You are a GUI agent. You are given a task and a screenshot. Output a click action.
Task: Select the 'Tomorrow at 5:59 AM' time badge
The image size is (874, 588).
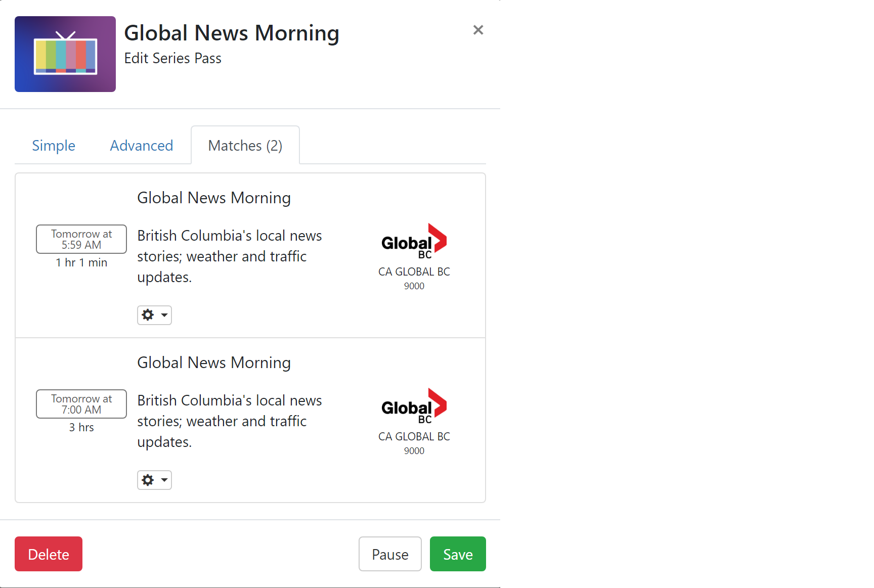click(x=81, y=239)
